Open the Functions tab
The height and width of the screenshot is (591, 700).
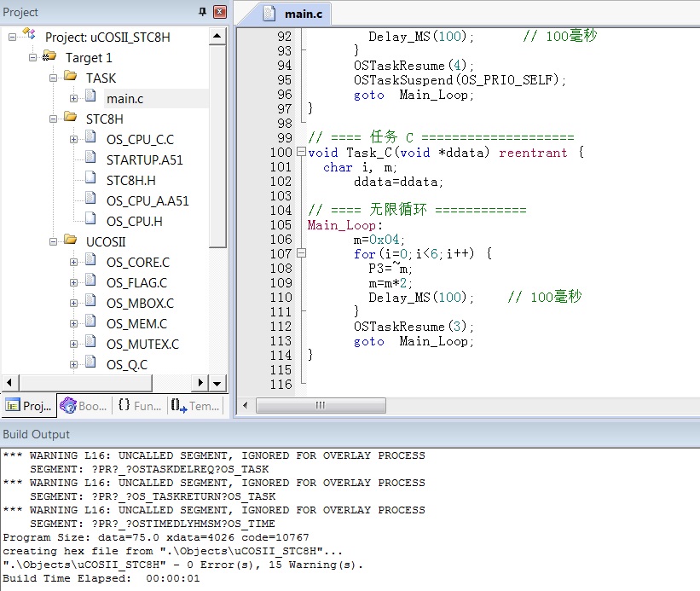[x=139, y=406]
